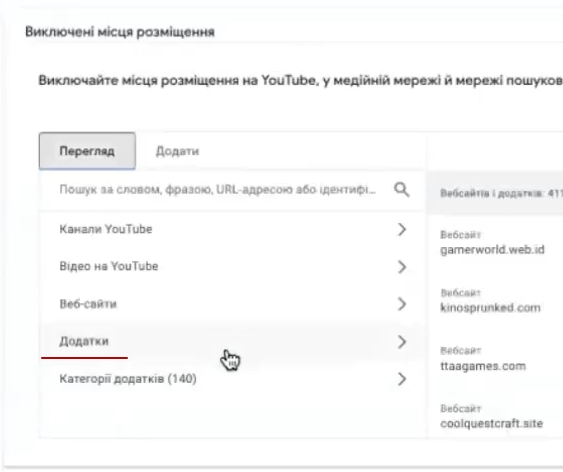Screen dimensions: 563x472
Task: Expand the Додатки chevron arrow
Action: [x=402, y=342]
